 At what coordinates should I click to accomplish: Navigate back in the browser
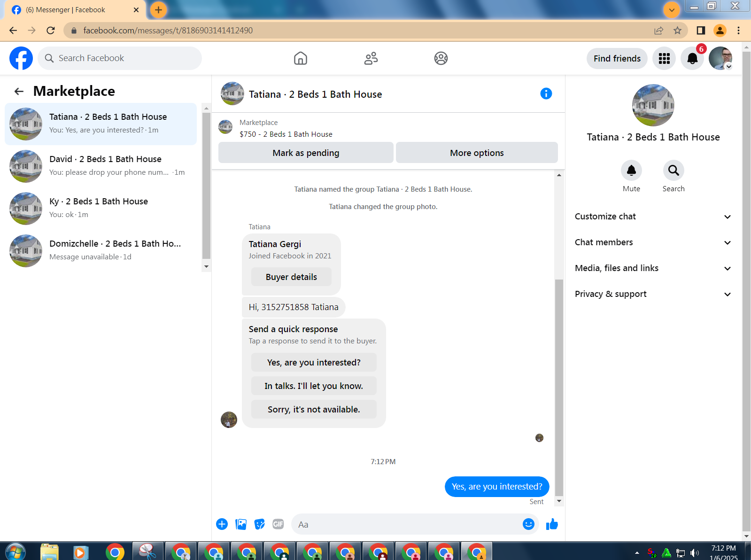coord(13,31)
